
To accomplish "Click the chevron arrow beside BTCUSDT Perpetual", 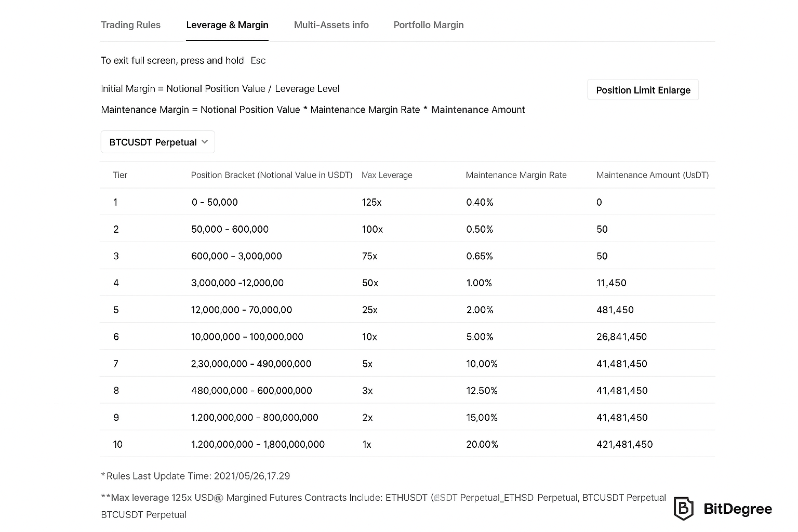I will [x=205, y=142].
